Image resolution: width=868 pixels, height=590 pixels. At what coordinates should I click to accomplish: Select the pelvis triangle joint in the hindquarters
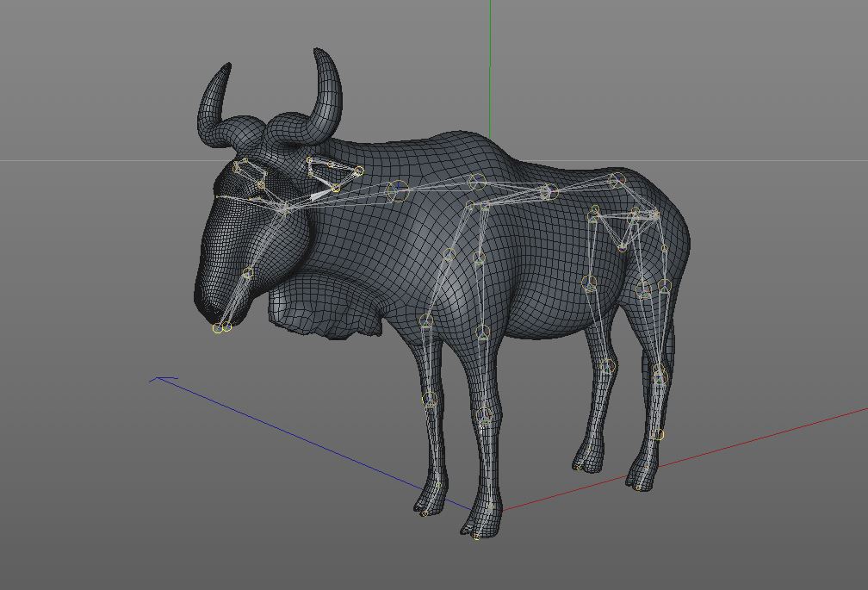(x=623, y=247)
